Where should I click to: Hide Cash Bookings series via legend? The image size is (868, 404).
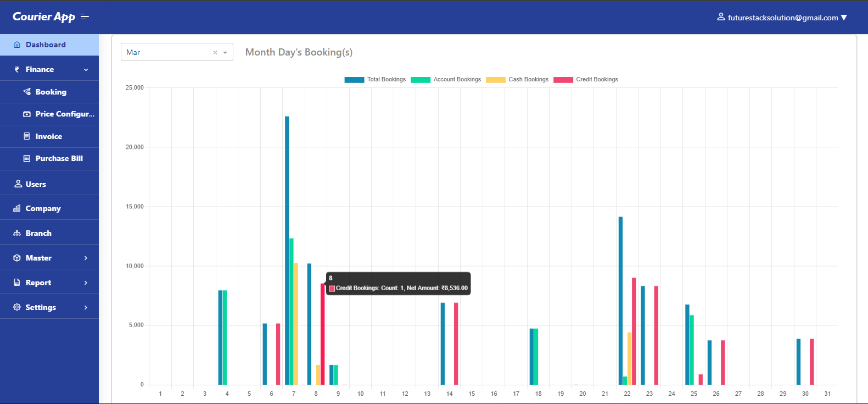point(517,80)
